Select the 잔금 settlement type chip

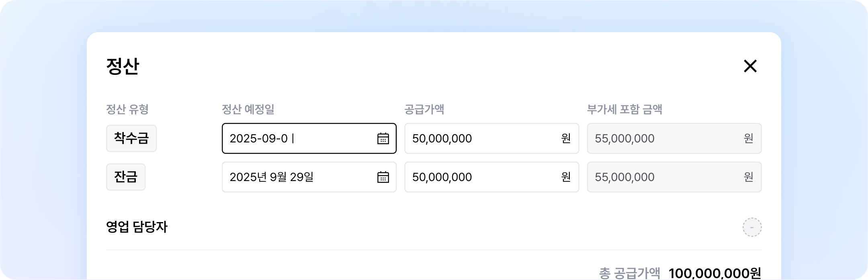[126, 177]
